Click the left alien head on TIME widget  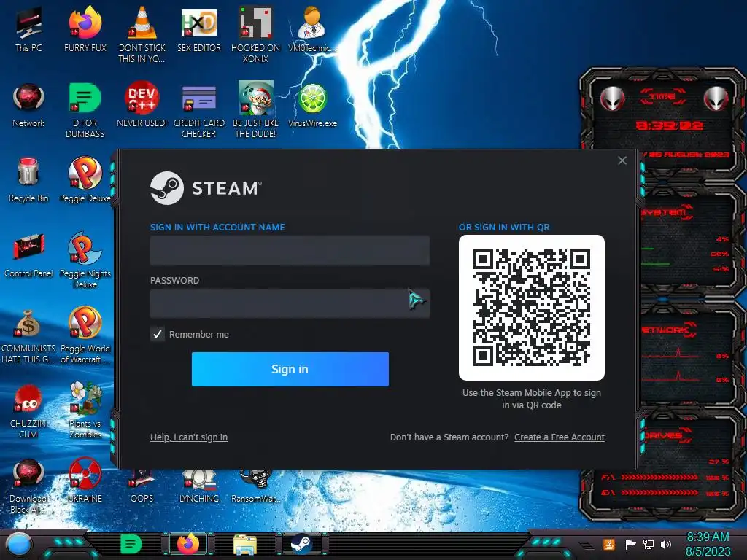(x=612, y=98)
